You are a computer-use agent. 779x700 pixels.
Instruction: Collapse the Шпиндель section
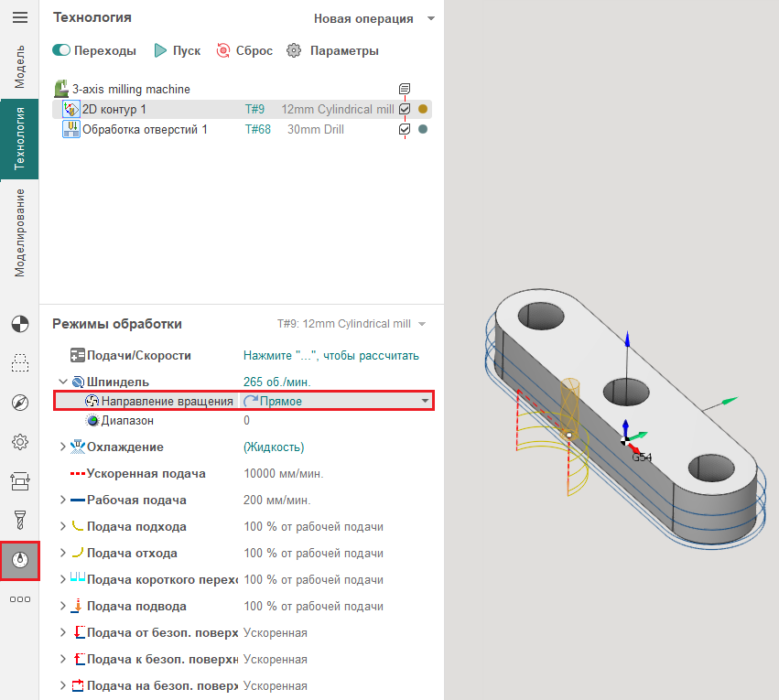tap(62, 382)
